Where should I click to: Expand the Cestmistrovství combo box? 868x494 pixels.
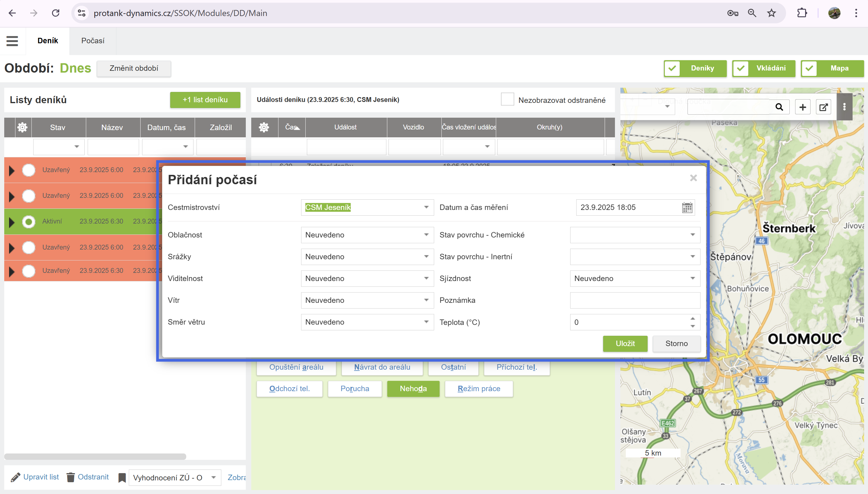426,207
